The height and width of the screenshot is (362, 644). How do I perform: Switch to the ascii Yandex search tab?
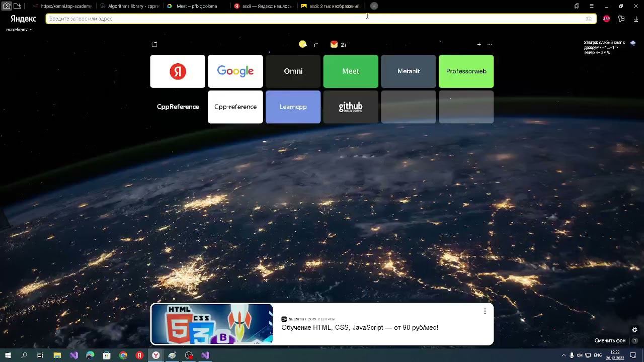(263, 6)
